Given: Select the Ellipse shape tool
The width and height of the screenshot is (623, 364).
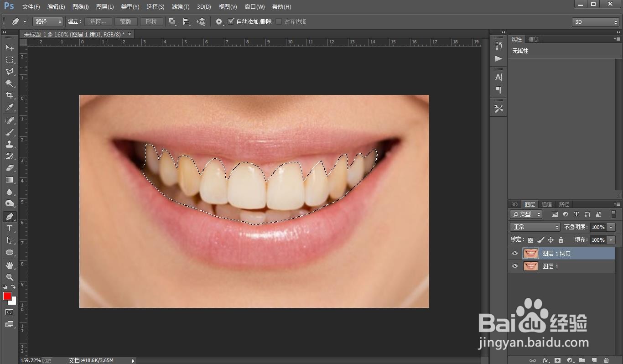Looking at the screenshot, I should point(9,252).
